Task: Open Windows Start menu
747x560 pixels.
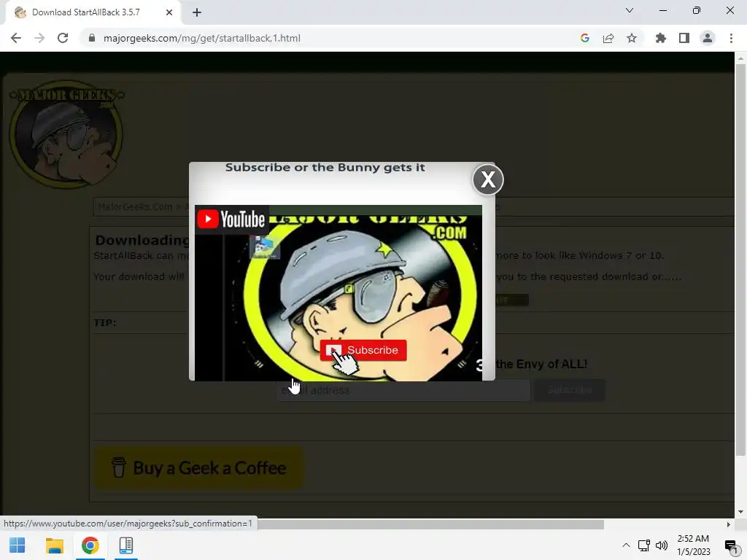Action: click(18, 545)
